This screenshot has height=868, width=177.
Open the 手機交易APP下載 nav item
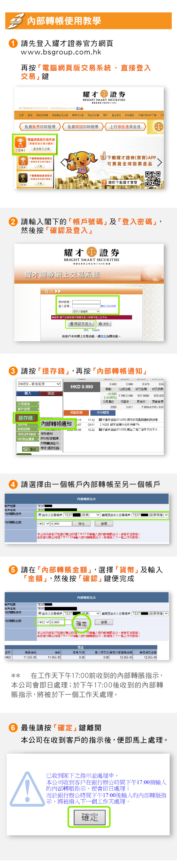pyautogui.click(x=147, y=115)
